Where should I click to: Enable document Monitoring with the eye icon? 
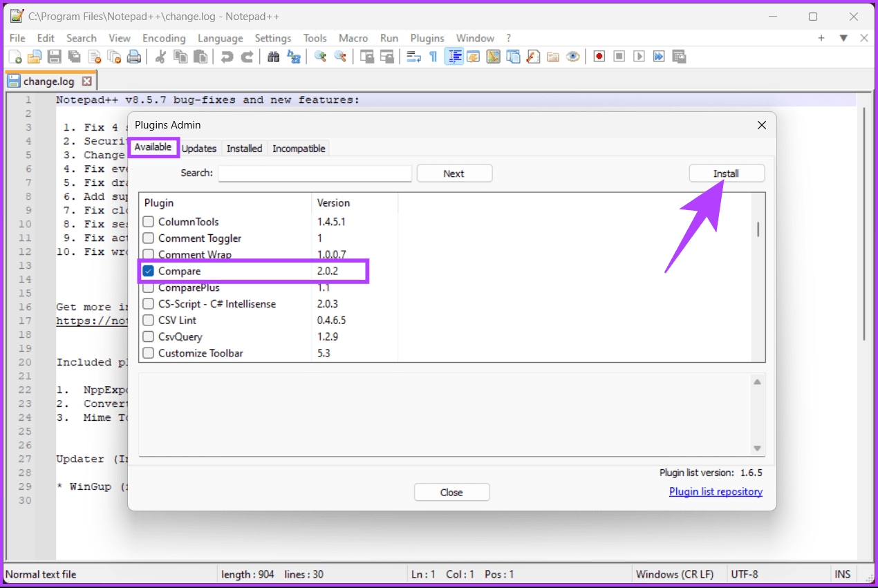[x=573, y=56]
